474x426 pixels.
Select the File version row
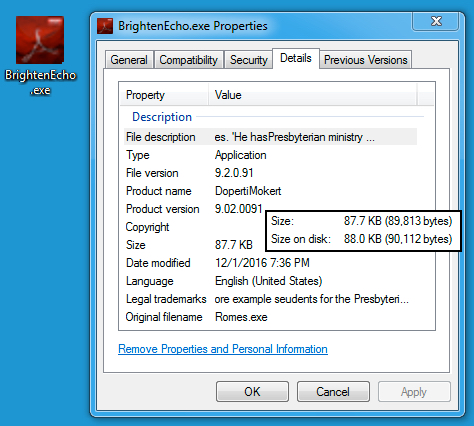click(270, 173)
